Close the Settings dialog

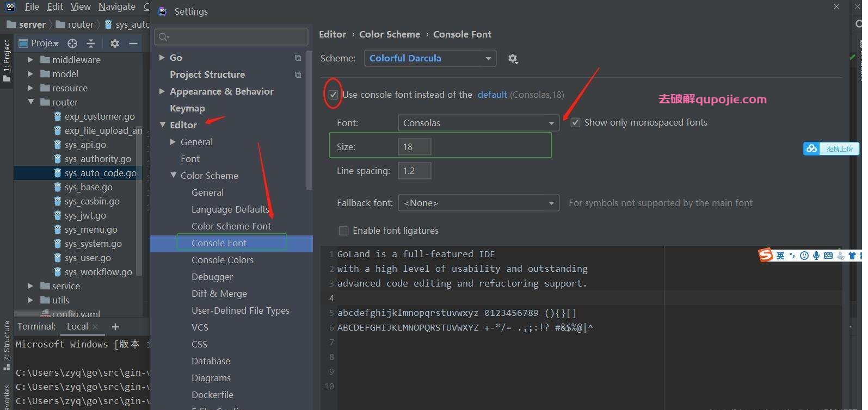836,7
